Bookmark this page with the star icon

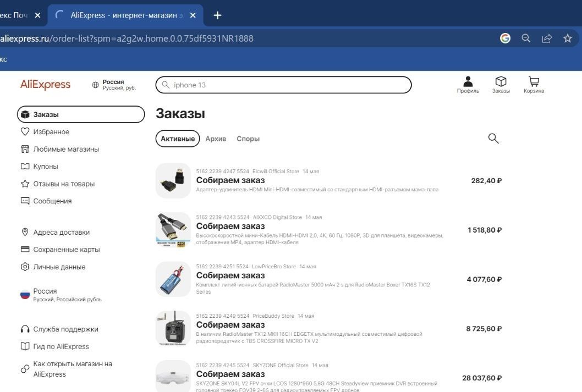pos(567,38)
